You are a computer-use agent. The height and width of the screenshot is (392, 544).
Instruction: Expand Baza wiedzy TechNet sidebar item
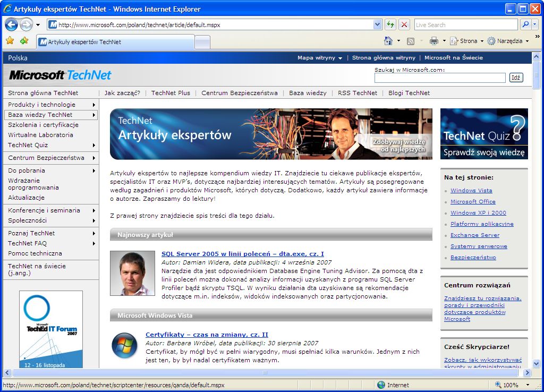50,115
